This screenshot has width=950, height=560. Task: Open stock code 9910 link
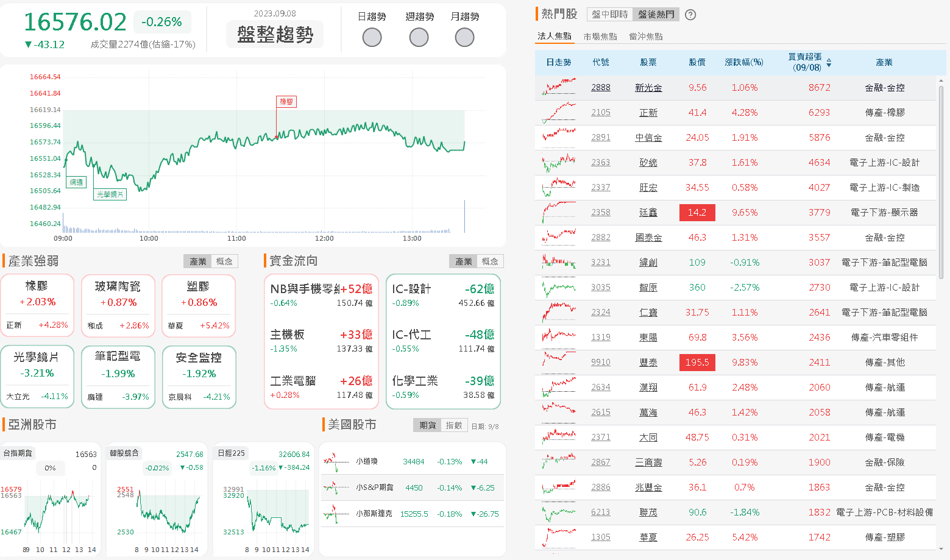601,363
